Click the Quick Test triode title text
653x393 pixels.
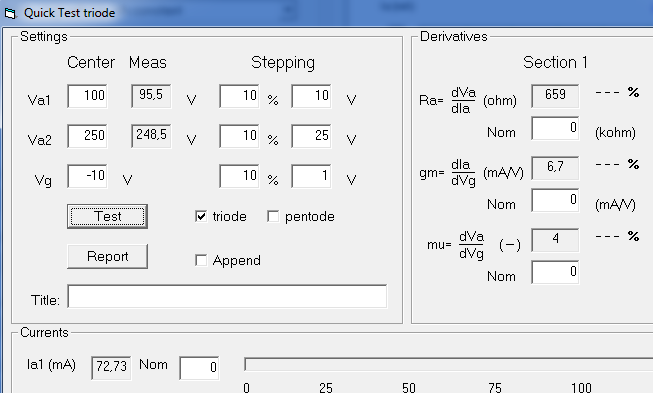(x=69, y=13)
